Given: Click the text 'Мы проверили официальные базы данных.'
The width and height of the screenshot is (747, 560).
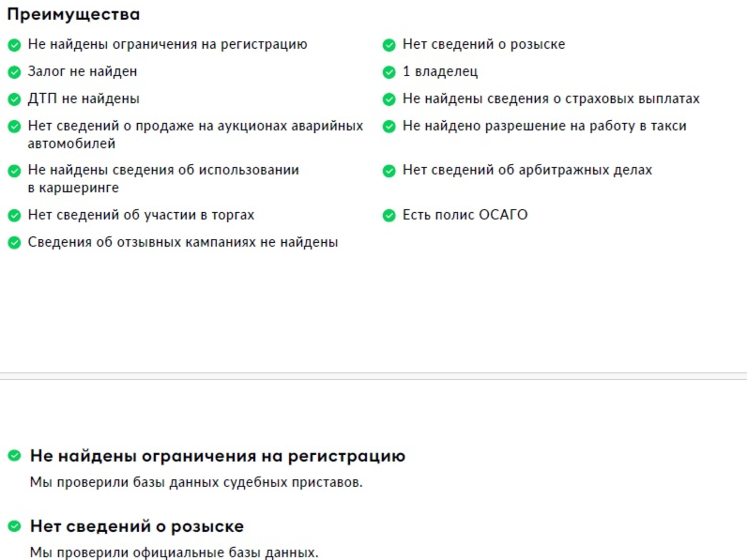Looking at the screenshot, I should click(x=174, y=552).
